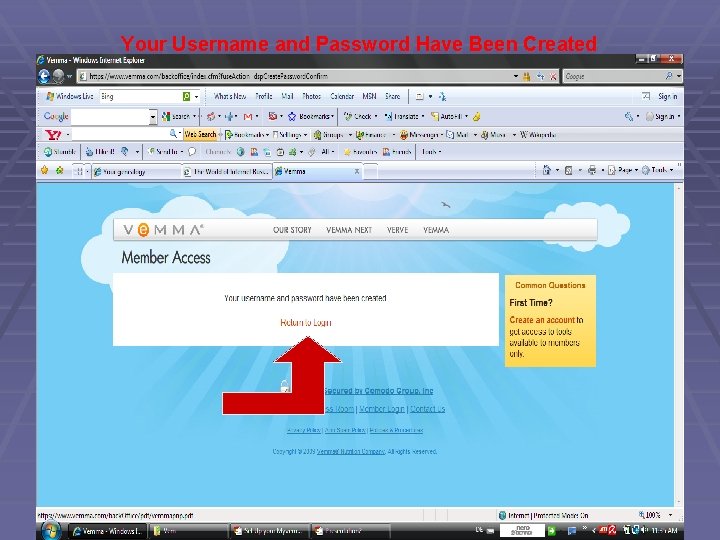Click the address bar lock icon

point(527,77)
